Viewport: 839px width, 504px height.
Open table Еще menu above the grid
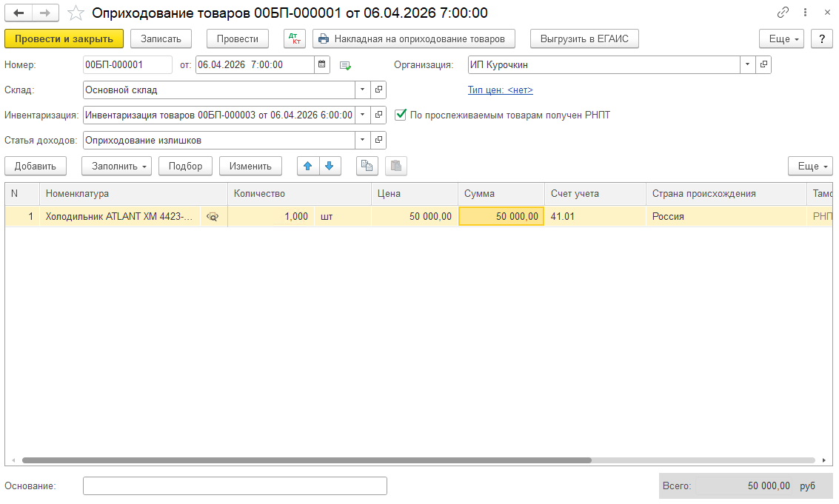(x=809, y=166)
